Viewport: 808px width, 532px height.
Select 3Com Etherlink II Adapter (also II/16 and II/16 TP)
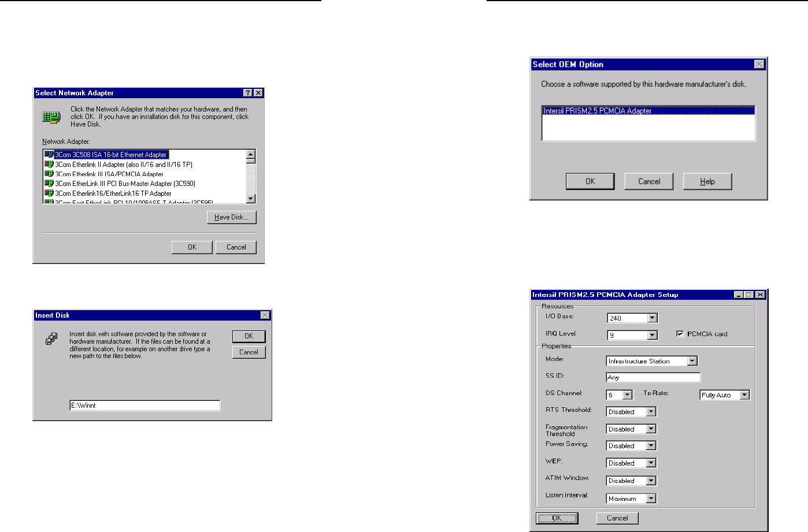pyautogui.click(x=118, y=165)
